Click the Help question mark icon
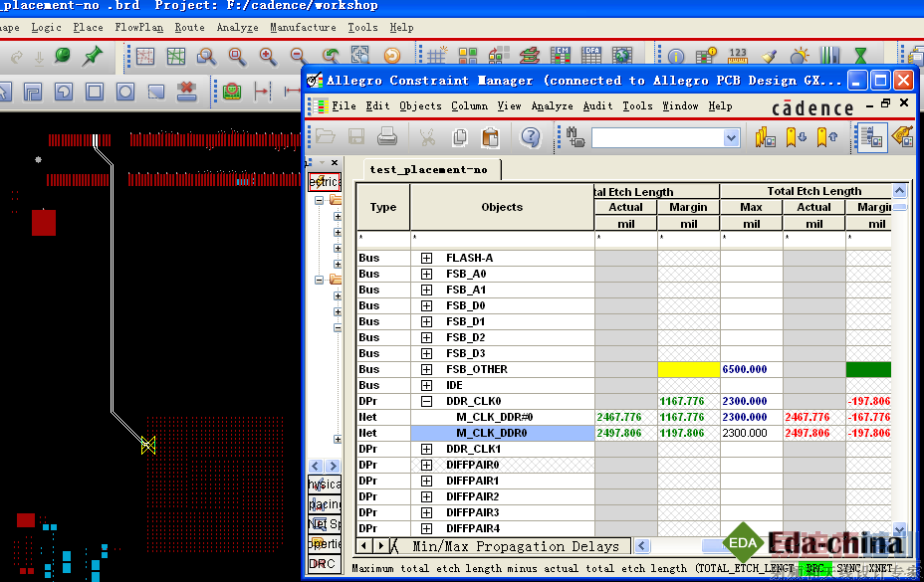Viewport: 924px width, 582px height. (x=531, y=137)
